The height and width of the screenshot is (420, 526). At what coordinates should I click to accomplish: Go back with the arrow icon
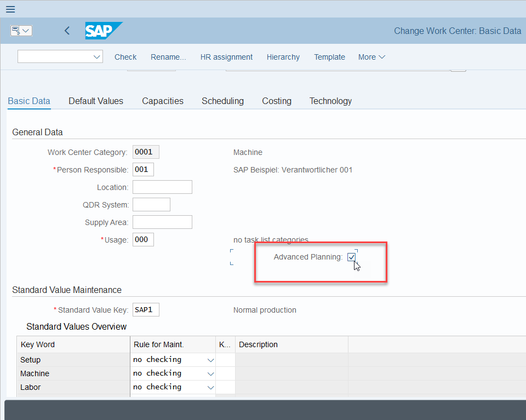(x=67, y=31)
